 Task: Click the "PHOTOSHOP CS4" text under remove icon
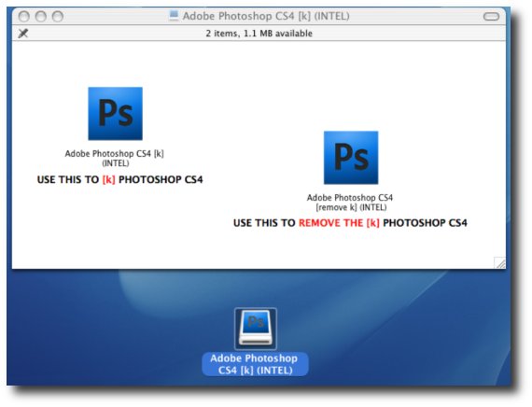pyautogui.click(x=425, y=223)
